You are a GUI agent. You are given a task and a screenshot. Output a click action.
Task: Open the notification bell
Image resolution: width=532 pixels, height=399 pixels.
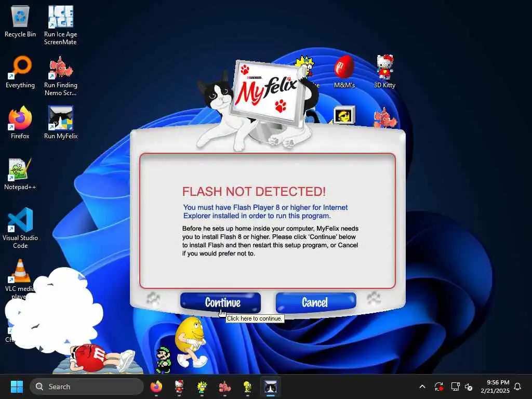[x=518, y=387]
